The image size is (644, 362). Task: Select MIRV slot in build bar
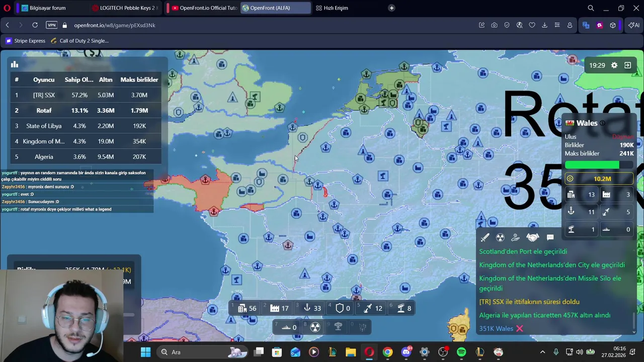click(362, 327)
